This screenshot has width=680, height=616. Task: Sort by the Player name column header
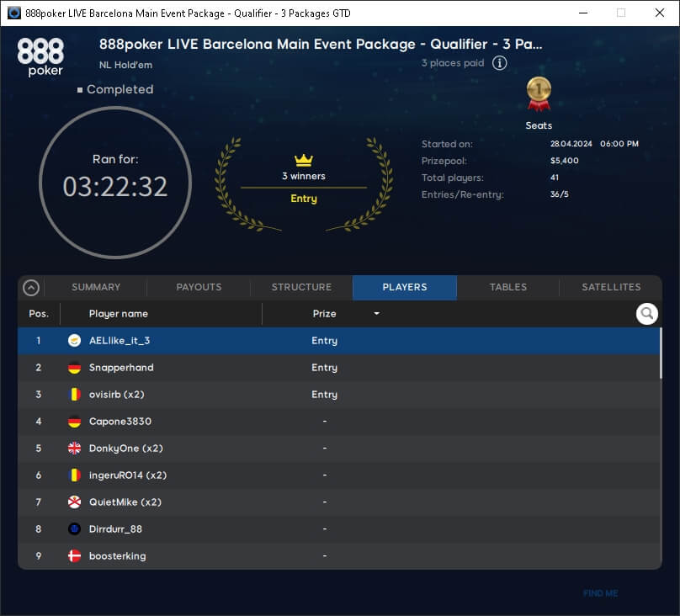[119, 313]
